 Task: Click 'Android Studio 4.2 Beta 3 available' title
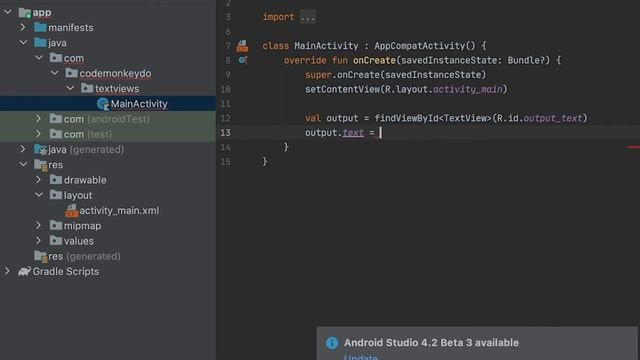431,343
